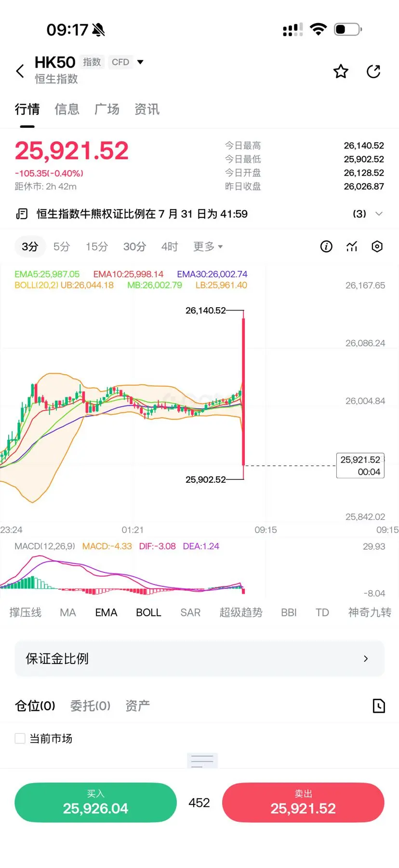The width and height of the screenshot is (399, 868).
Task: Toggle the EMA indicator
Action: [106, 612]
